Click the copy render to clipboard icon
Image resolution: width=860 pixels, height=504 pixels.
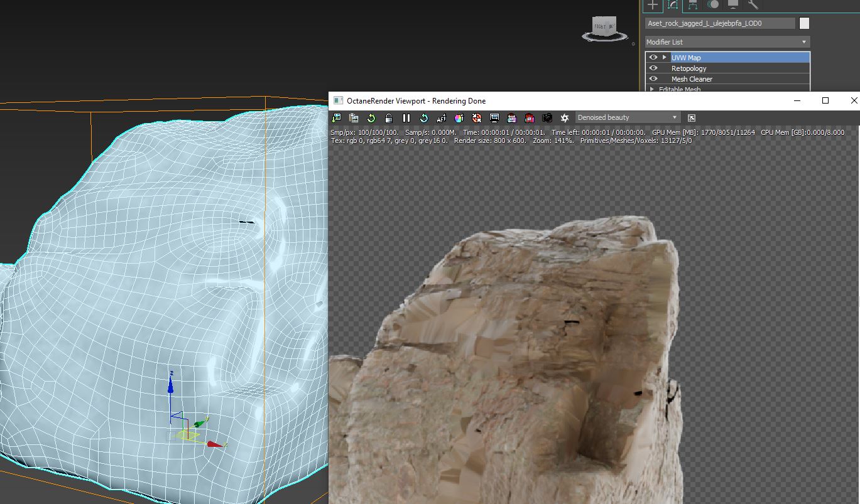[x=354, y=118]
